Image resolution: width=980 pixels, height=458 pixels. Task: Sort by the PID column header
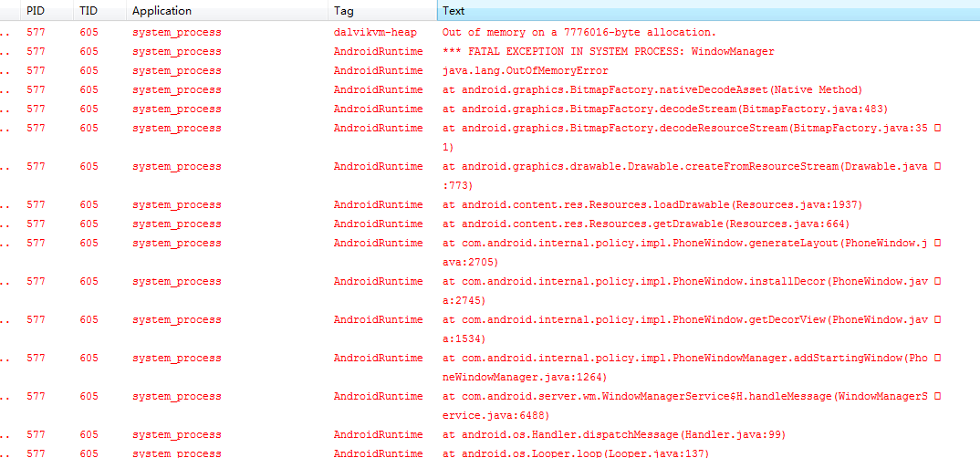coord(47,11)
